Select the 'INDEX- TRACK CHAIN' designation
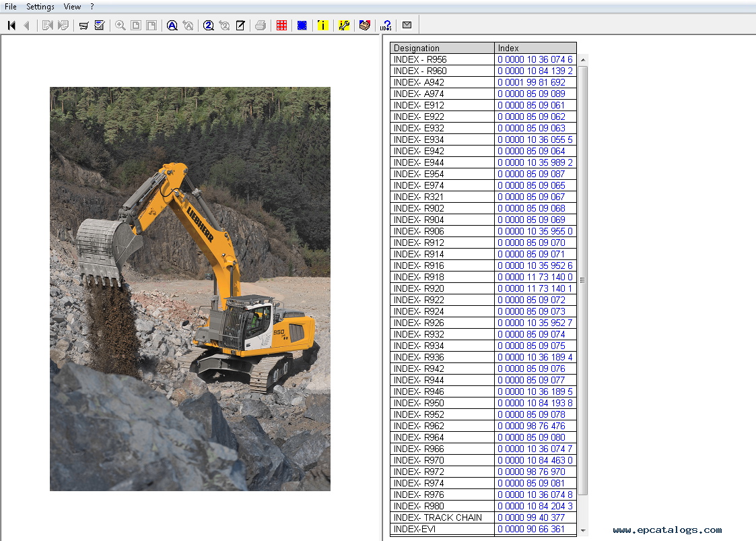Screen dimensions: 756x541 pyautogui.click(x=438, y=517)
